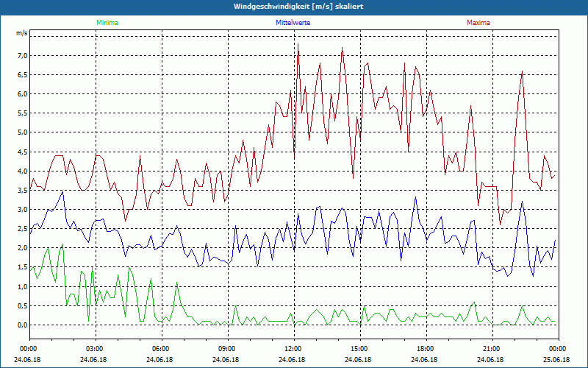Select the 09:00 x-axis time marker

click(x=227, y=348)
